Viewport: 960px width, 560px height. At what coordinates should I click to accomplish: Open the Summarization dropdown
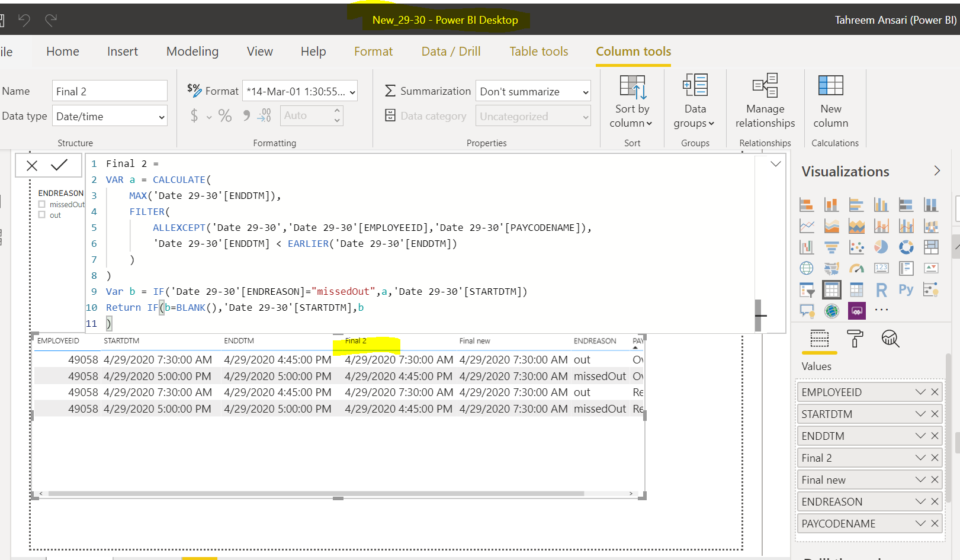click(533, 91)
